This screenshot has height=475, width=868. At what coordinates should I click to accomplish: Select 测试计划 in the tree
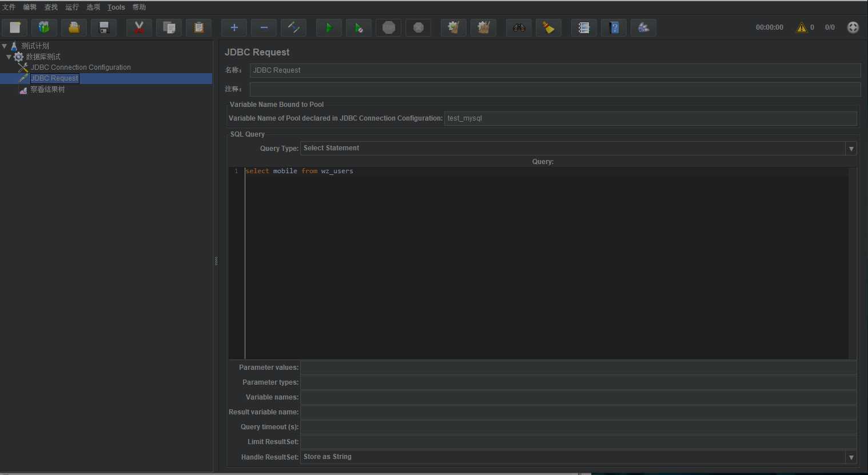pos(35,46)
